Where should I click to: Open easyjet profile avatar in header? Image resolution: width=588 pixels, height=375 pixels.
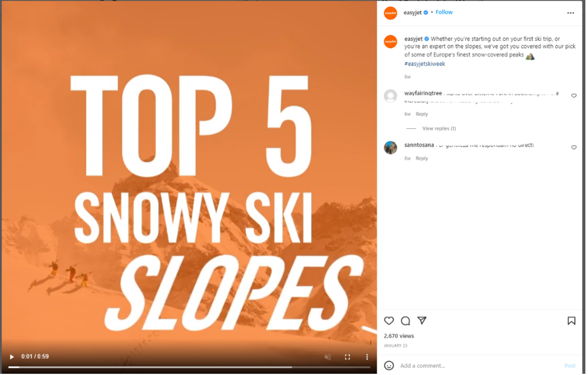390,13
